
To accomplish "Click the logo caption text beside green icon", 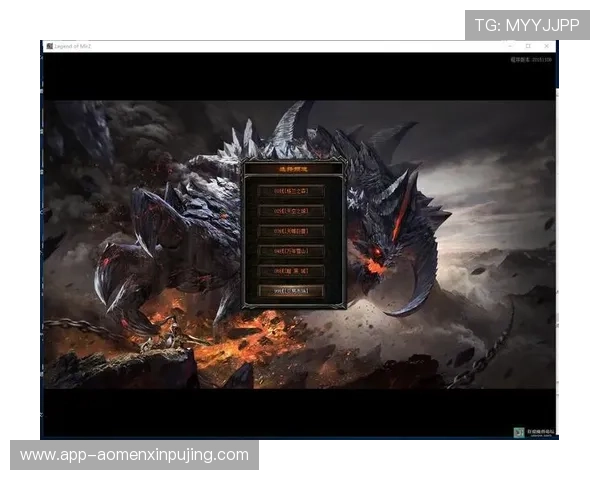I will click(x=539, y=432).
